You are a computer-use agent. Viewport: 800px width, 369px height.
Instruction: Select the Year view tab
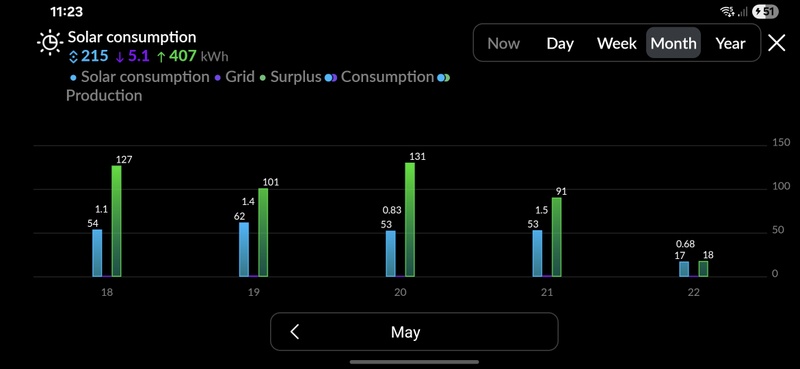(x=730, y=43)
